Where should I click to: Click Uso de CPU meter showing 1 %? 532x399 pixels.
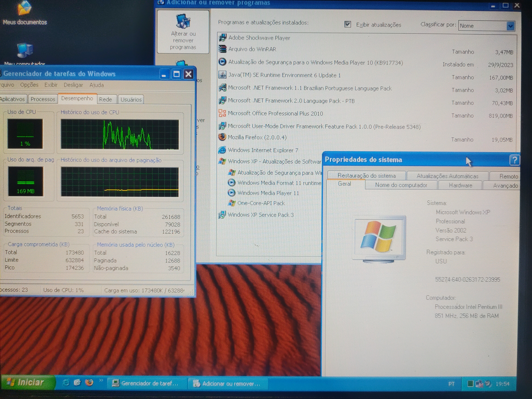pos(25,133)
